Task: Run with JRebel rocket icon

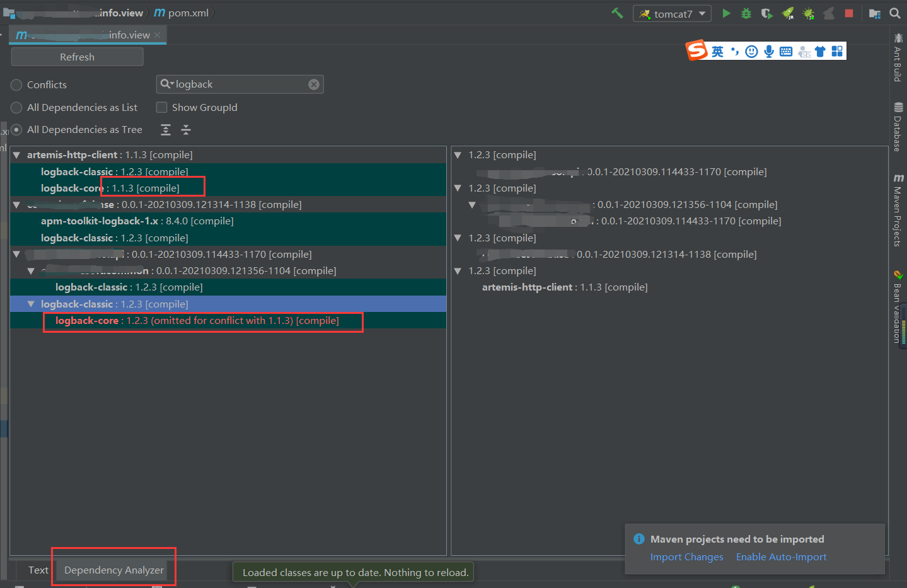Action: [787, 13]
